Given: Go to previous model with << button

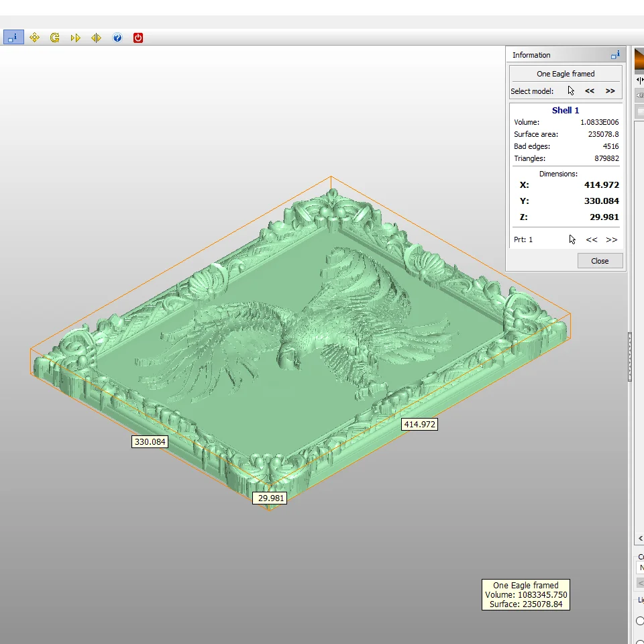Looking at the screenshot, I should pyautogui.click(x=590, y=91).
